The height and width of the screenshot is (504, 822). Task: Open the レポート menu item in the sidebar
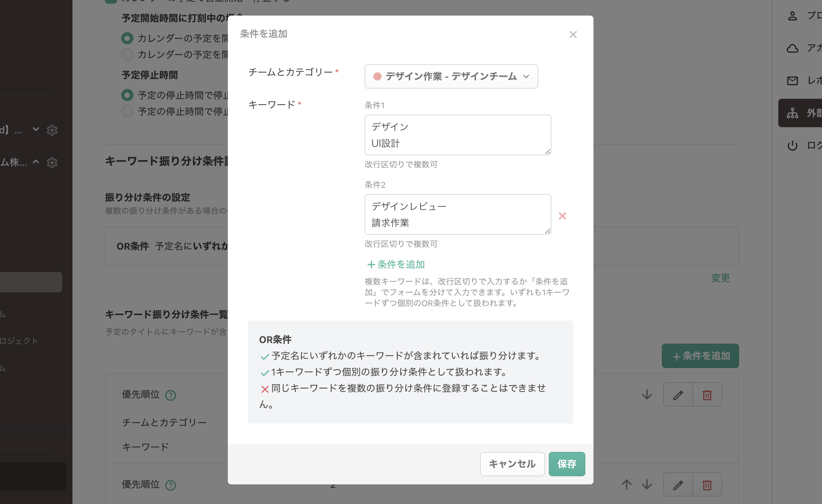pos(793,81)
